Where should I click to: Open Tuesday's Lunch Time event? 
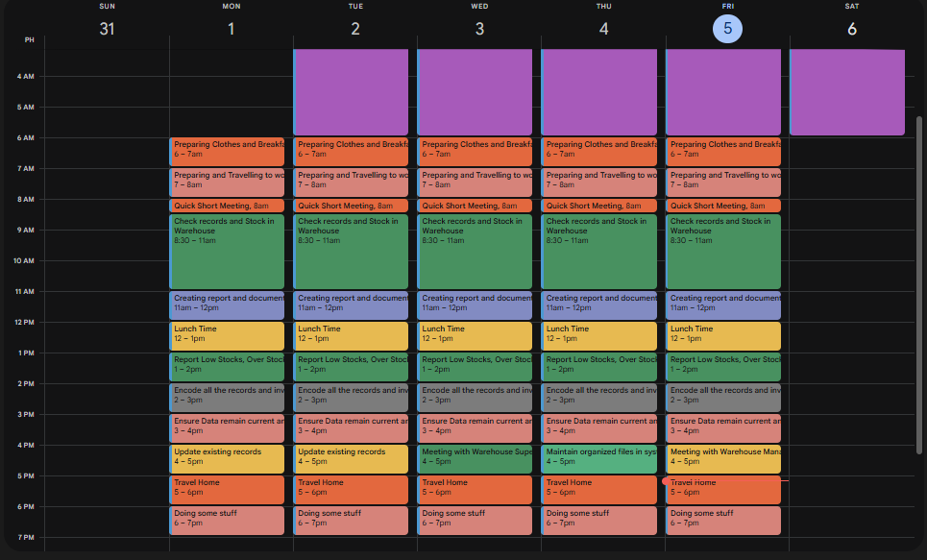(x=352, y=336)
